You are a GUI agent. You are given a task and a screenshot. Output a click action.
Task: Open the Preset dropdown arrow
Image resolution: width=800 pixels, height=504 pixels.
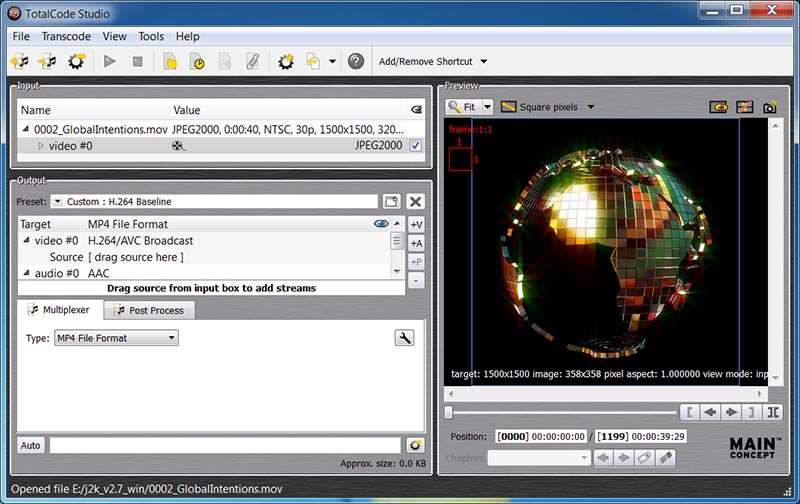point(57,201)
